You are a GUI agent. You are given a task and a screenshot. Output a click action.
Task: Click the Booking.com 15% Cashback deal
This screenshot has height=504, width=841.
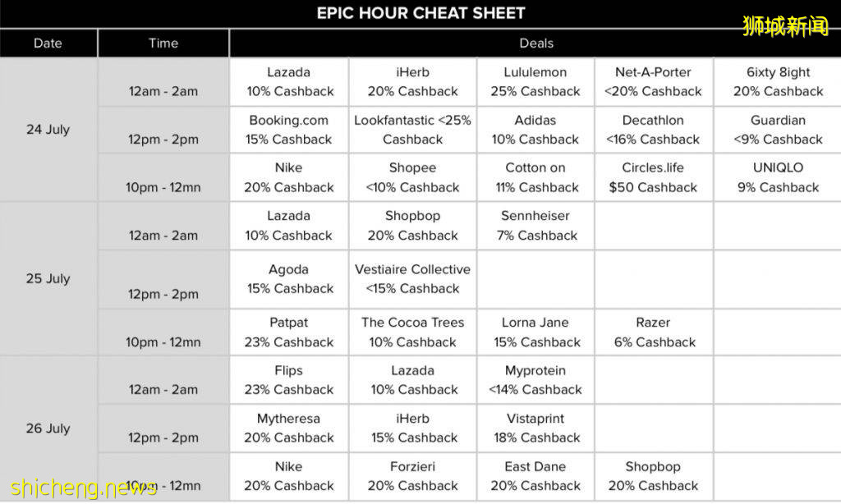tap(289, 130)
